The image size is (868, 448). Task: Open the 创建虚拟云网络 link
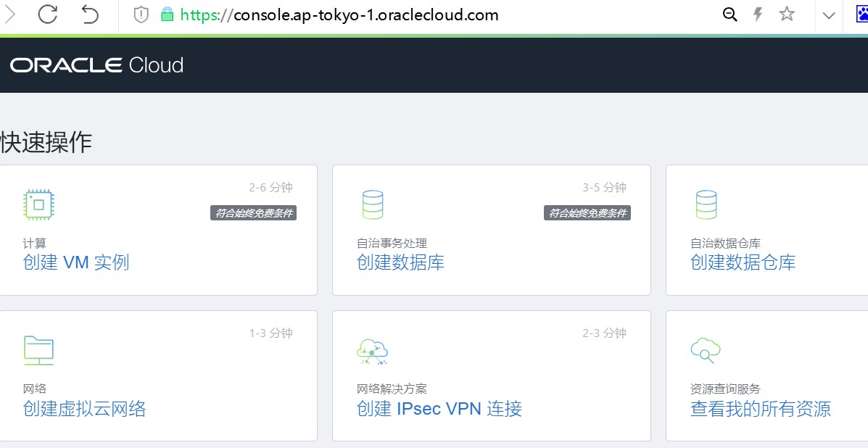[x=85, y=409]
